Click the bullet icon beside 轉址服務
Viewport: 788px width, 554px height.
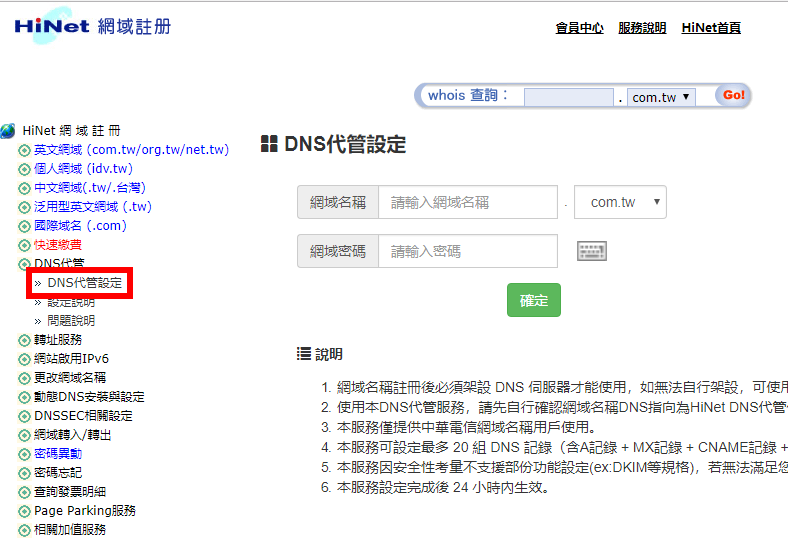pyautogui.click(x=24, y=340)
